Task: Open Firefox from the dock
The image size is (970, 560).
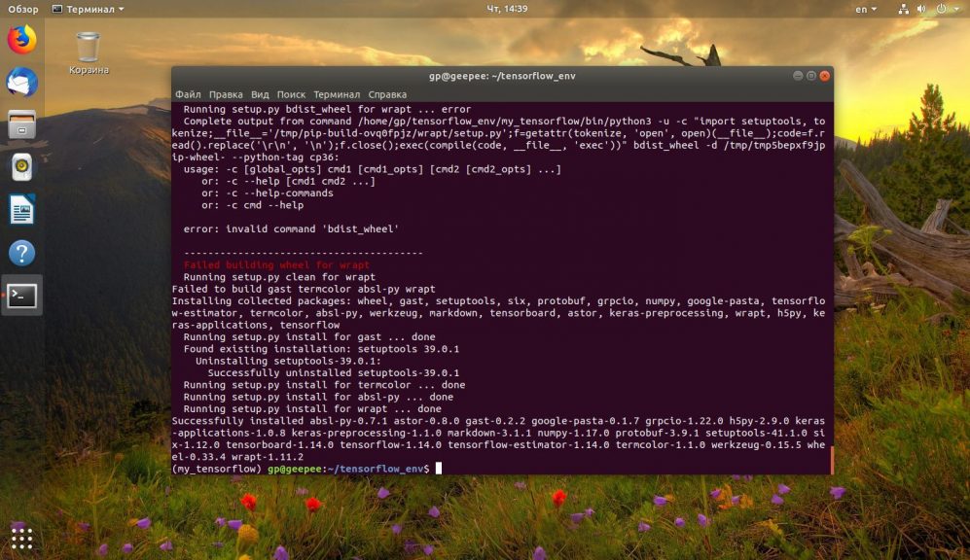Action: point(21,40)
